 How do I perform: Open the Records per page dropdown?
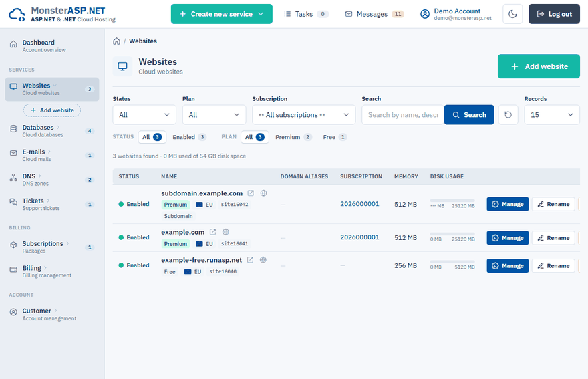pyautogui.click(x=552, y=115)
